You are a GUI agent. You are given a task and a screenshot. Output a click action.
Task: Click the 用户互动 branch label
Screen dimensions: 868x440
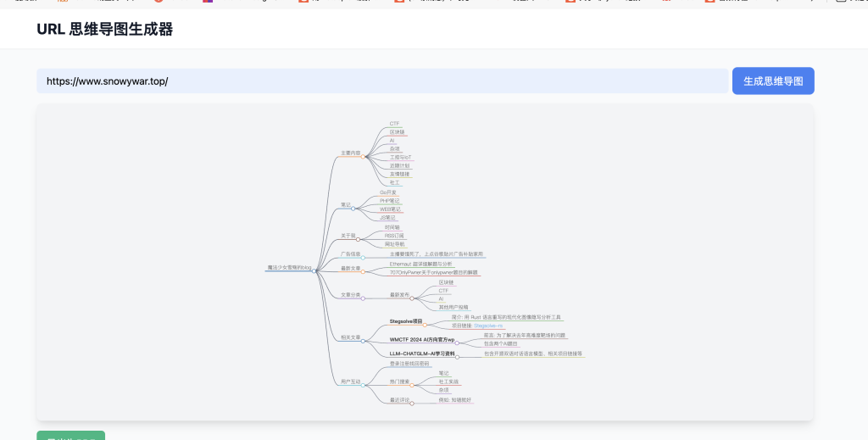coord(350,382)
